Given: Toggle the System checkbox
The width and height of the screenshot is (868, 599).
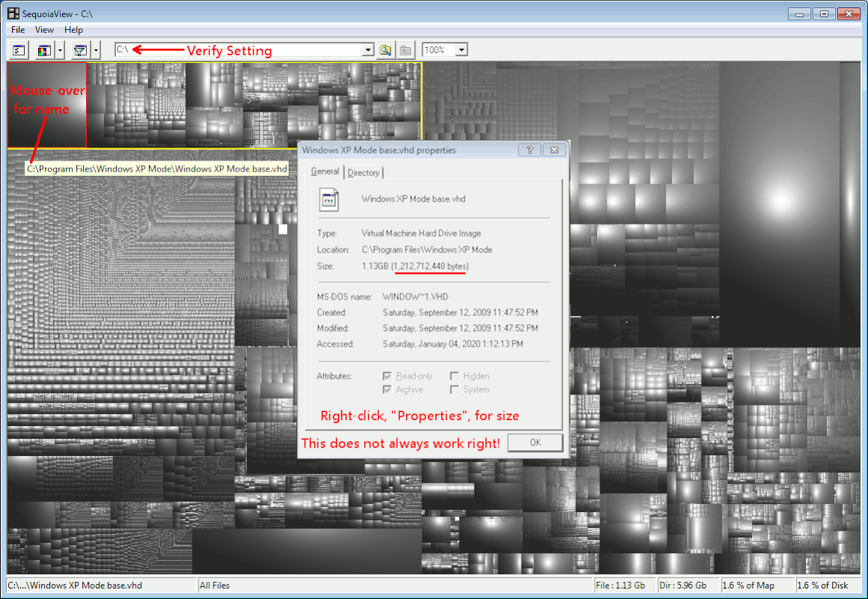Looking at the screenshot, I should tap(454, 390).
